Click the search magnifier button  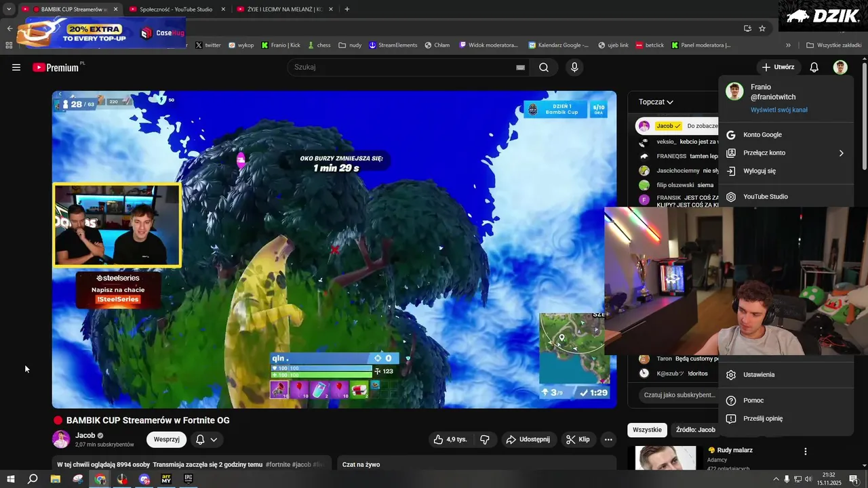pyautogui.click(x=544, y=67)
